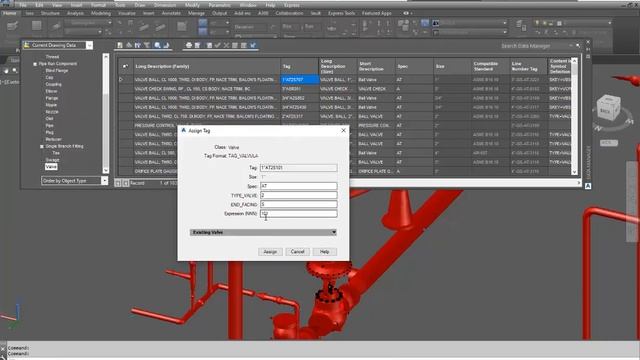Click Cancel in the Assign Tag dialog
This screenshot has height=360, width=640.
[298, 252]
